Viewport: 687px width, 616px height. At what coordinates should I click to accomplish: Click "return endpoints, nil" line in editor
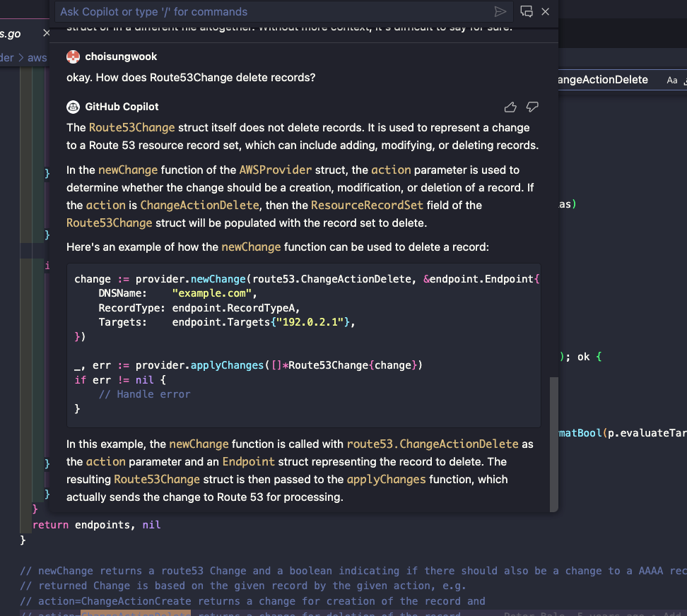coord(96,525)
